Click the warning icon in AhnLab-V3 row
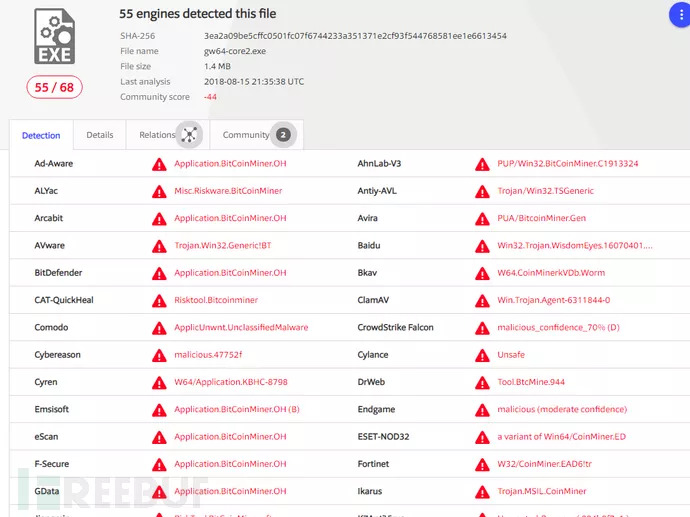 pos(482,165)
